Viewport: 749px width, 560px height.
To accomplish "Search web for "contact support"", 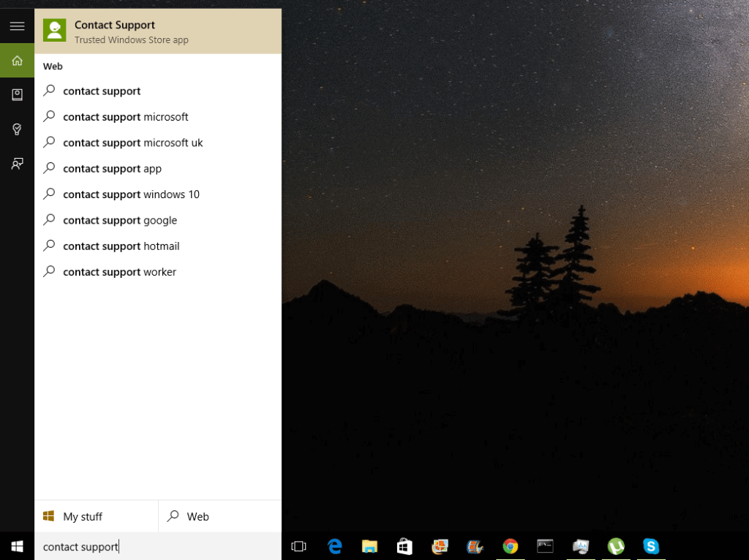I will coord(158,91).
